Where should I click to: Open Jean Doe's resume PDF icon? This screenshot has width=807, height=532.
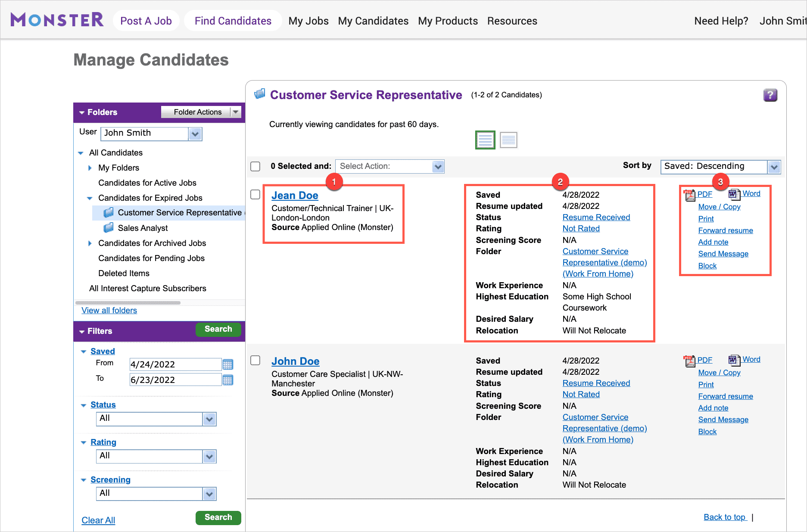coord(689,195)
